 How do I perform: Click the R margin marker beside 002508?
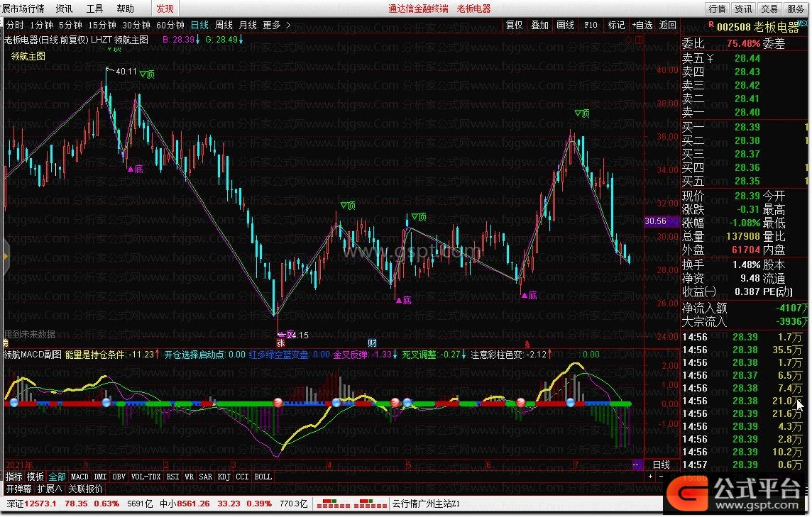(x=711, y=24)
